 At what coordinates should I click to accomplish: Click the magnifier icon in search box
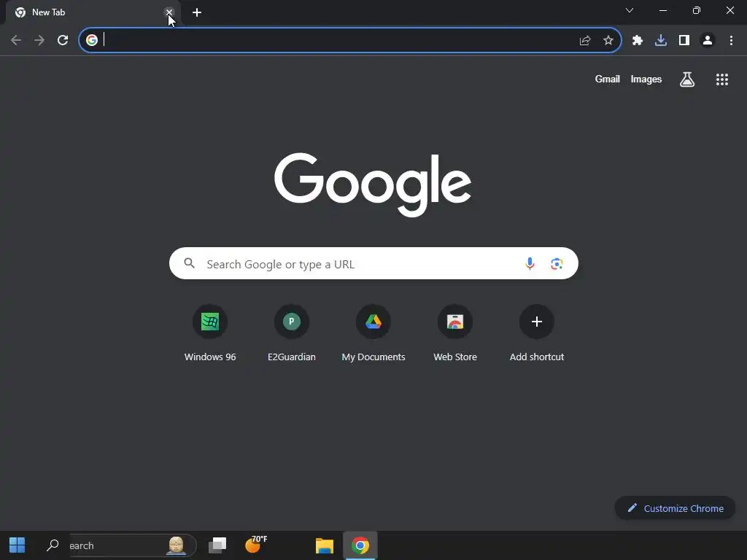click(189, 263)
